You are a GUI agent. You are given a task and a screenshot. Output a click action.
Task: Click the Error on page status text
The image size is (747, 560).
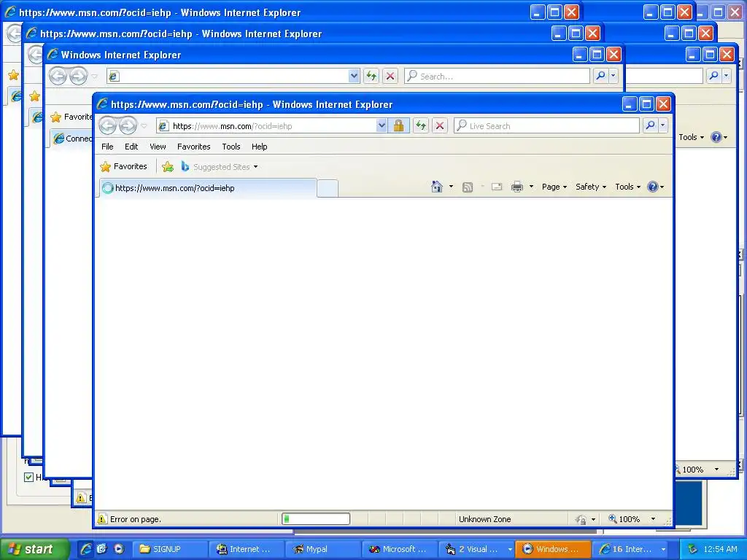[136, 519]
